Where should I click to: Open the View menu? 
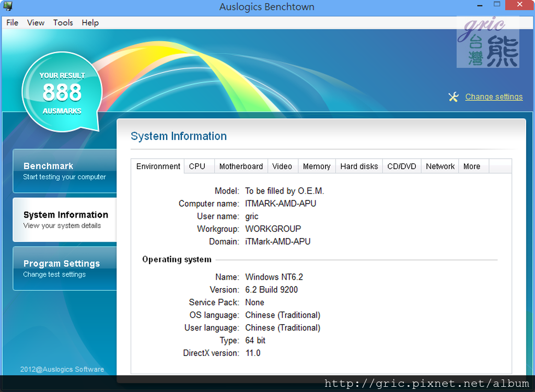point(36,22)
